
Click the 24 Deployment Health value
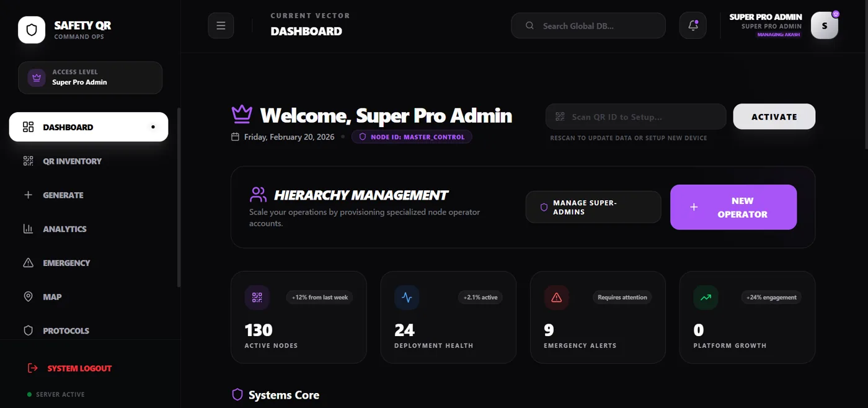click(404, 330)
